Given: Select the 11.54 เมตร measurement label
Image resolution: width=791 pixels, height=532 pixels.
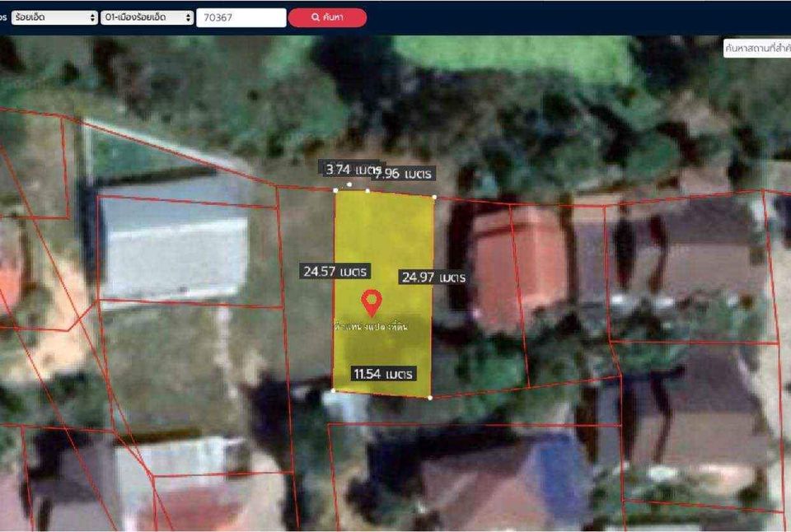Looking at the screenshot, I should 383,374.
